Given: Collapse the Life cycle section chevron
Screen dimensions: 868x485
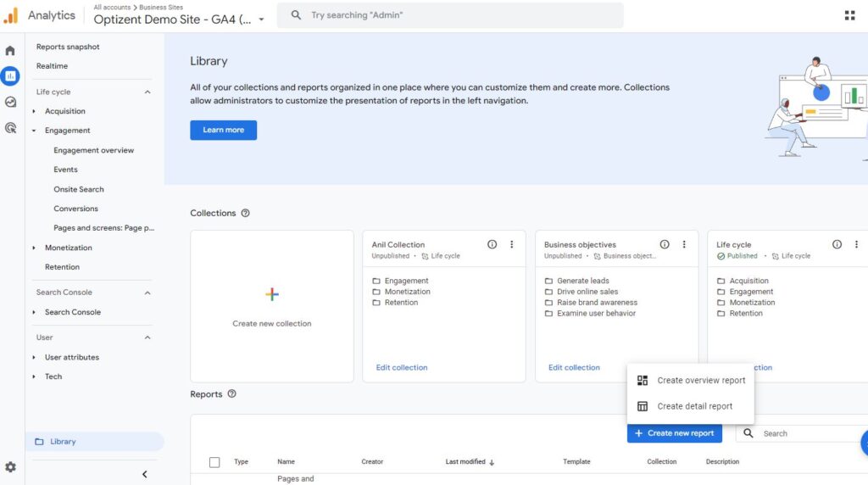Looking at the screenshot, I should [147, 92].
